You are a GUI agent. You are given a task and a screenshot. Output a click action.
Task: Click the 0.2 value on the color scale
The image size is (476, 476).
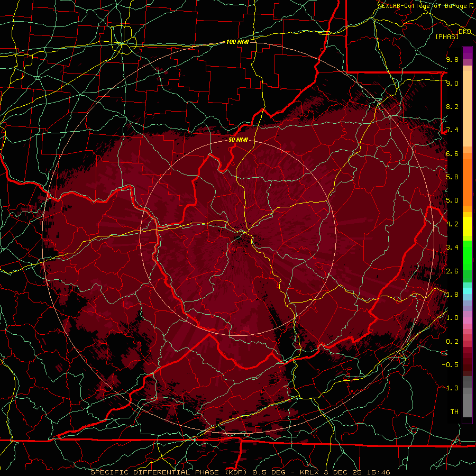pyautogui.click(x=452, y=342)
